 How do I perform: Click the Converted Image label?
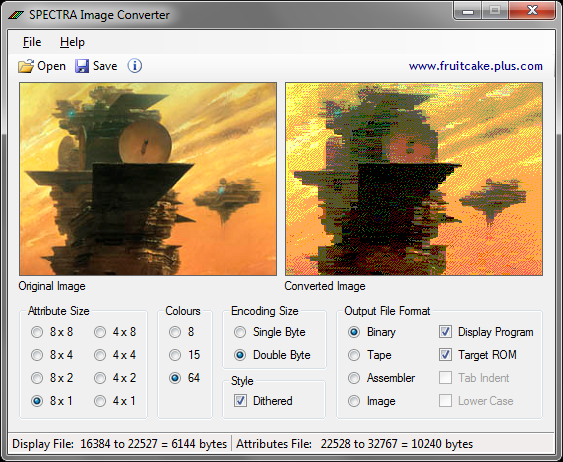click(325, 286)
